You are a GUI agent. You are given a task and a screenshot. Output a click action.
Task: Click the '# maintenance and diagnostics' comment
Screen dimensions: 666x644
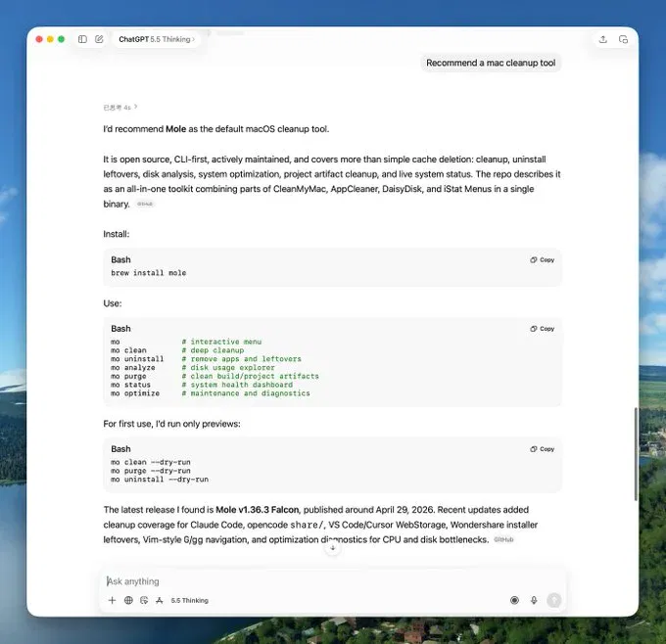(x=246, y=393)
